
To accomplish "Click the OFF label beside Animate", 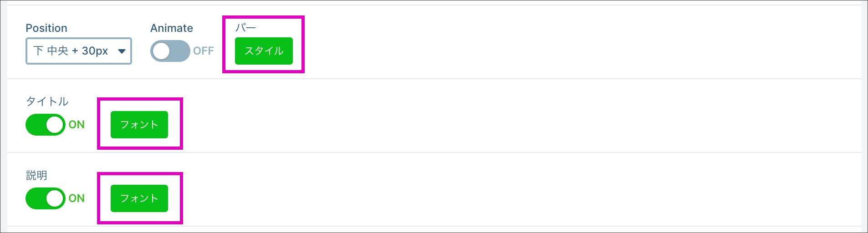I will 203,51.
